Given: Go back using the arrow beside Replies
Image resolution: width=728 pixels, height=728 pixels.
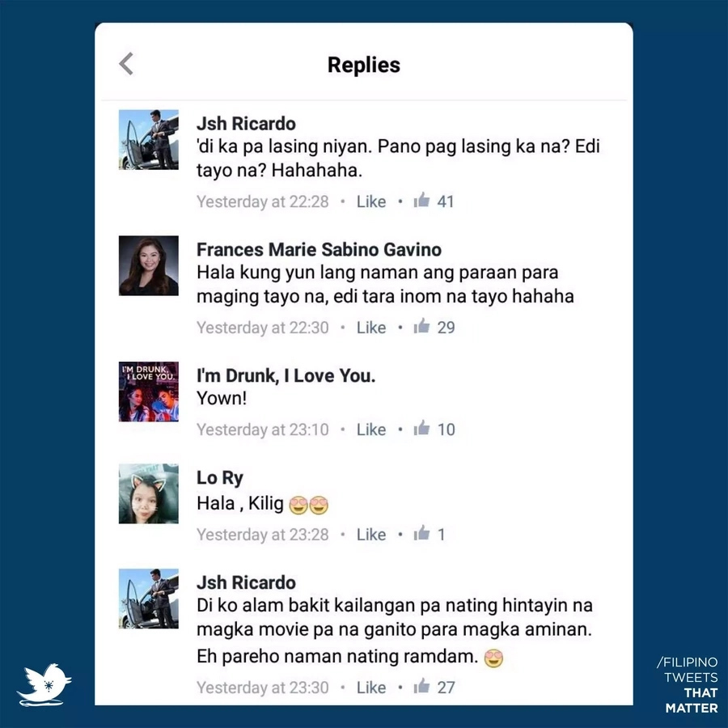Looking at the screenshot, I should [x=126, y=64].
